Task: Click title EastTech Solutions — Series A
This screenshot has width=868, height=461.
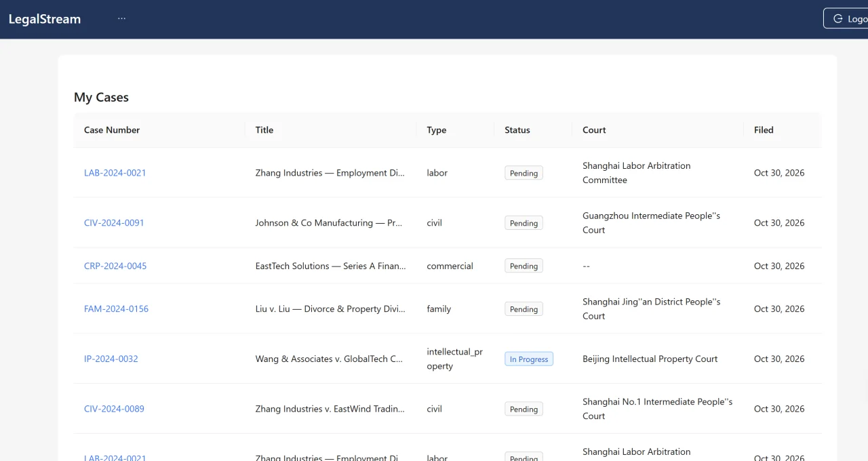Action: point(331,266)
